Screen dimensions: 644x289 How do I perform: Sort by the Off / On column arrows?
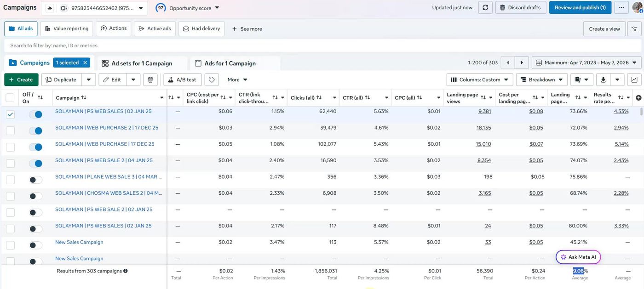40,97
